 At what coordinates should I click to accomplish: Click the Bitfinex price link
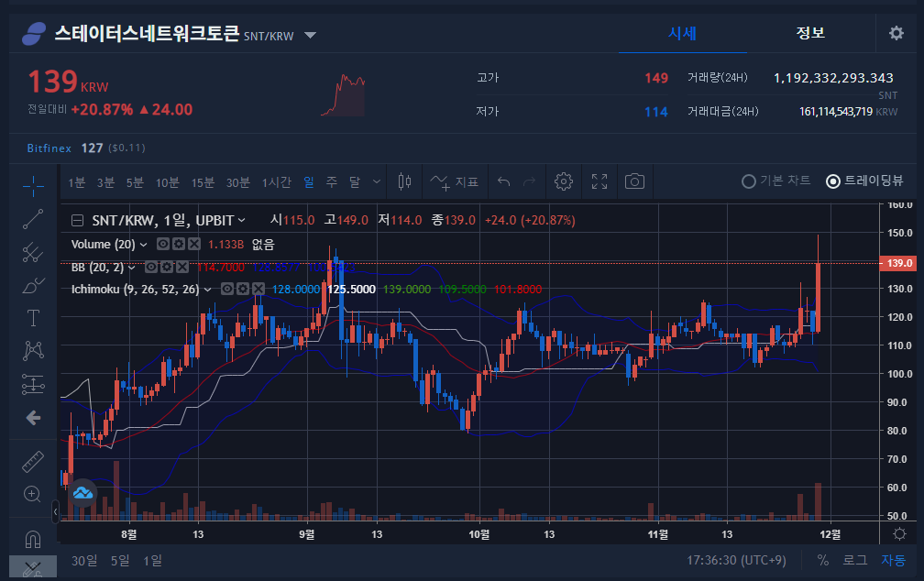coord(49,148)
